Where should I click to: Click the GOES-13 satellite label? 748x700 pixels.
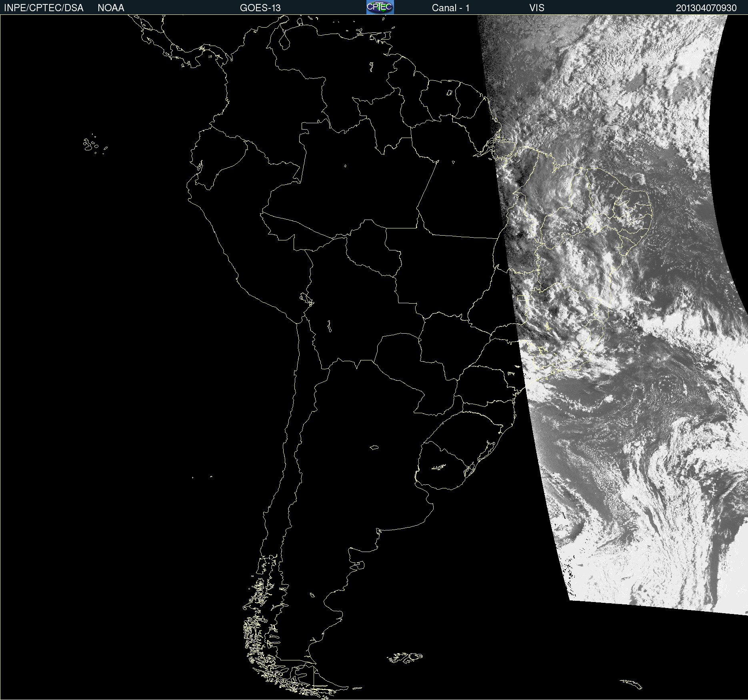(x=260, y=8)
